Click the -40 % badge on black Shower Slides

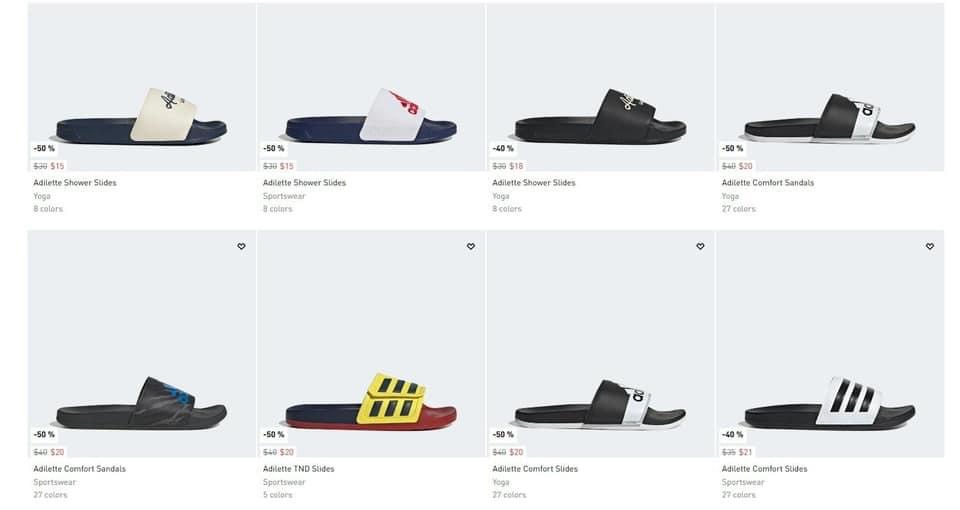(x=503, y=148)
